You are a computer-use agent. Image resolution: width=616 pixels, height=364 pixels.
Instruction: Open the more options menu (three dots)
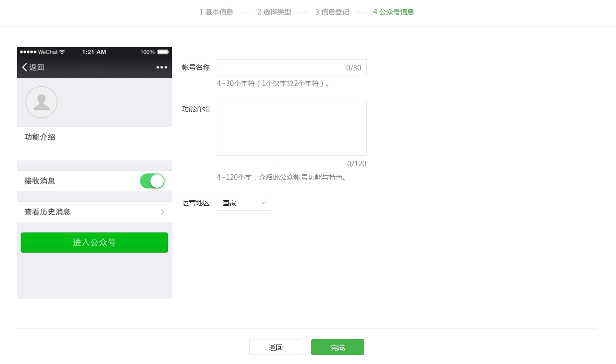(161, 67)
